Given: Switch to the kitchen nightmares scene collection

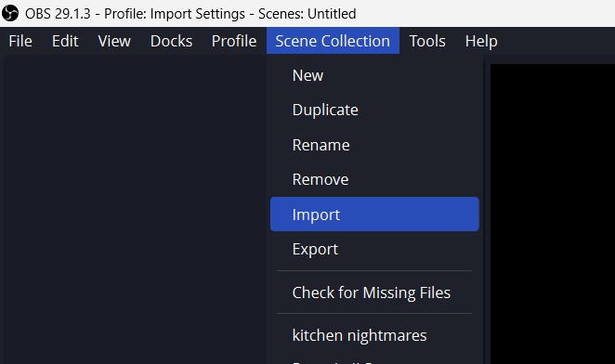Looking at the screenshot, I should (x=374, y=335).
